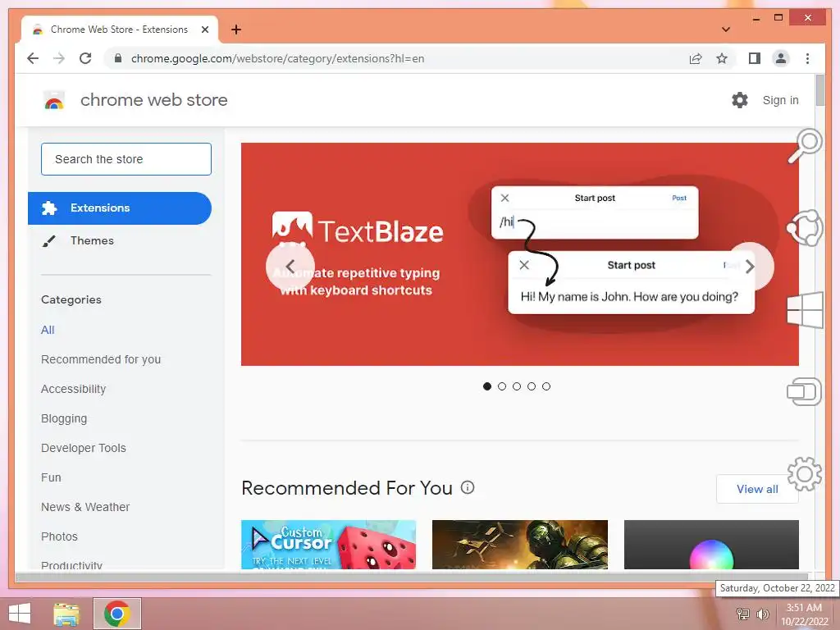The width and height of the screenshot is (840, 630).
Task: Open the Custom Cursor extension card
Action: click(x=328, y=545)
